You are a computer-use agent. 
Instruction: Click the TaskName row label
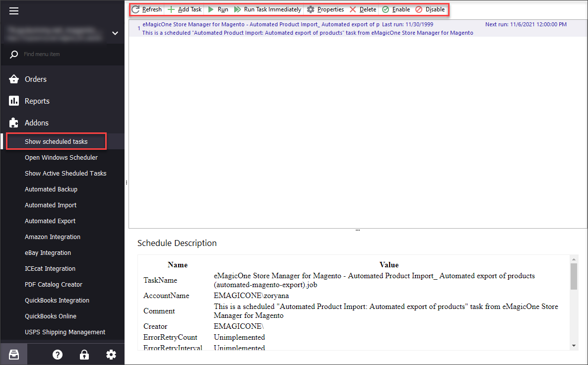coord(160,280)
